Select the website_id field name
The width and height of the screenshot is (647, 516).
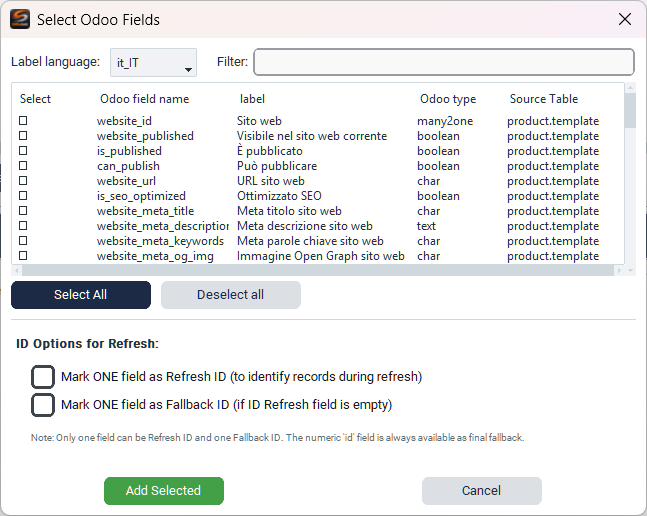click(124, 121)
